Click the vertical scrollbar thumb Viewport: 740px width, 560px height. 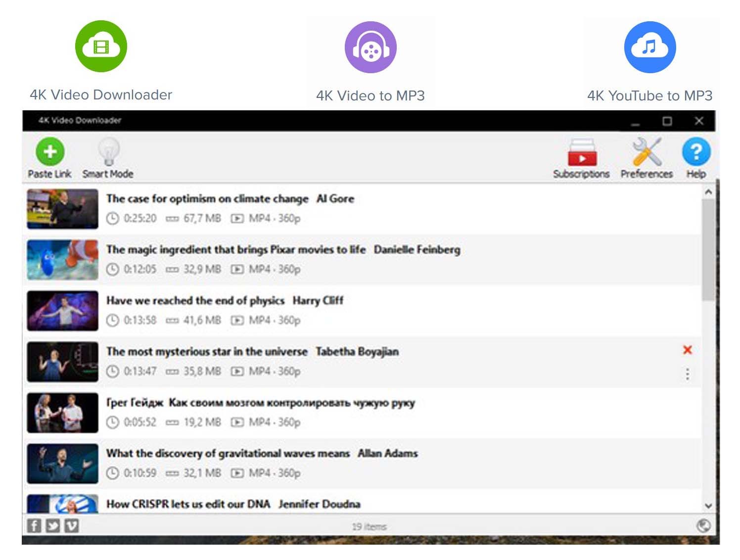click(708, 250)
